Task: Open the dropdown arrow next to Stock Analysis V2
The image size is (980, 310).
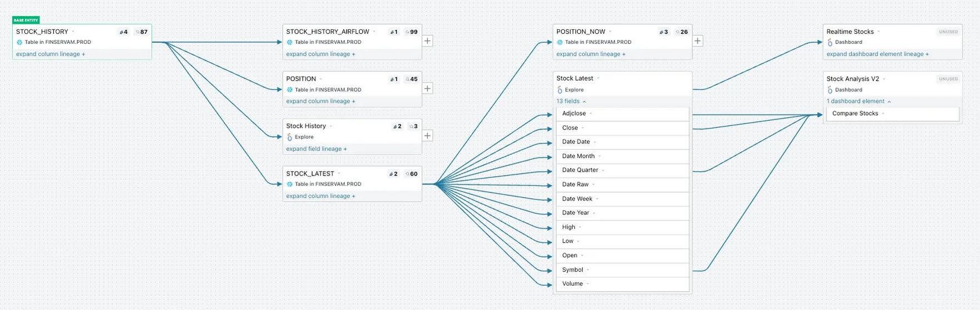Action: [884, 79]
